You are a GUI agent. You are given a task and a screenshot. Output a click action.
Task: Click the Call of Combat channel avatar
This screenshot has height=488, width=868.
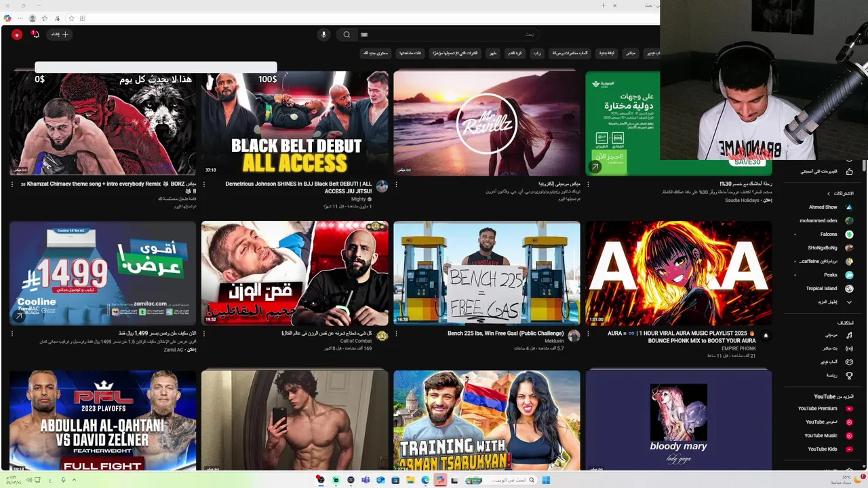pyautogui.click(x=382, y=336)
